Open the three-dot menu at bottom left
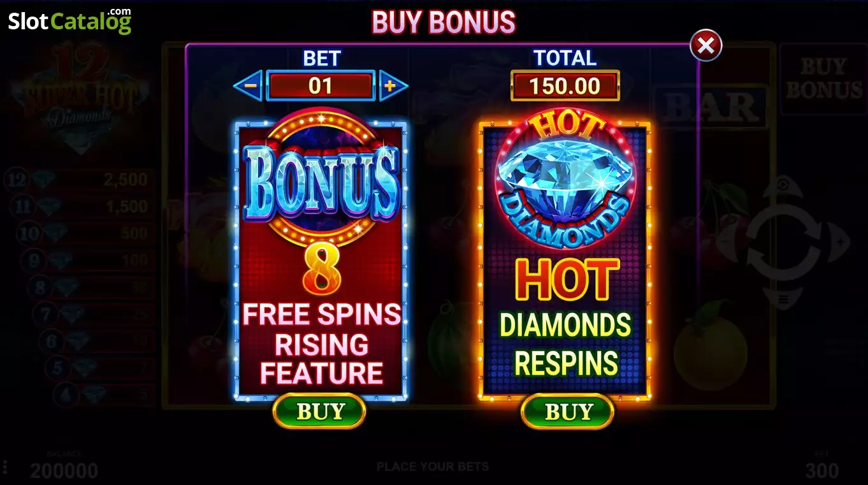 pos(4,467)
